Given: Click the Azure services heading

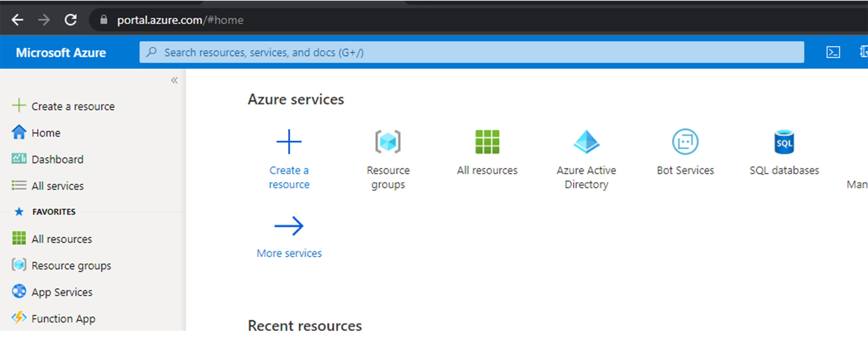Looking at the screenshot, I should click(x=296, y=99).
